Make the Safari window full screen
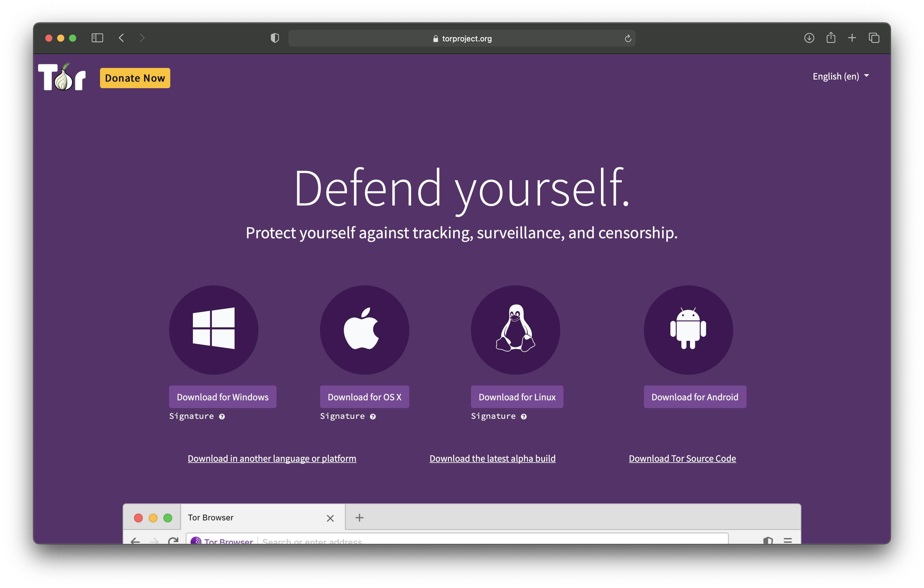 73,38
